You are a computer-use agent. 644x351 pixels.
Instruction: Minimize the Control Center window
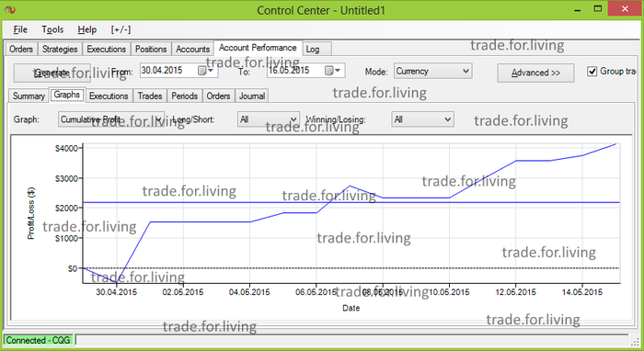577,9
